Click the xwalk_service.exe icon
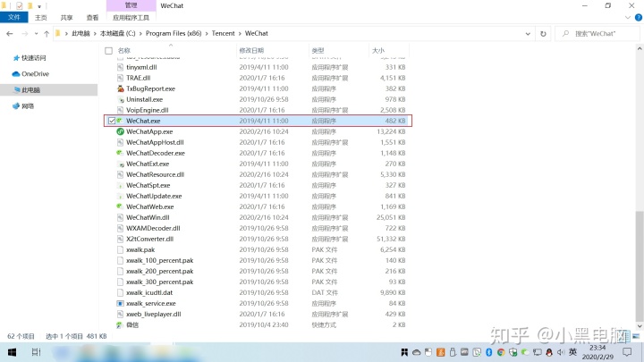The image size is (644, 362). coord(120,303)
